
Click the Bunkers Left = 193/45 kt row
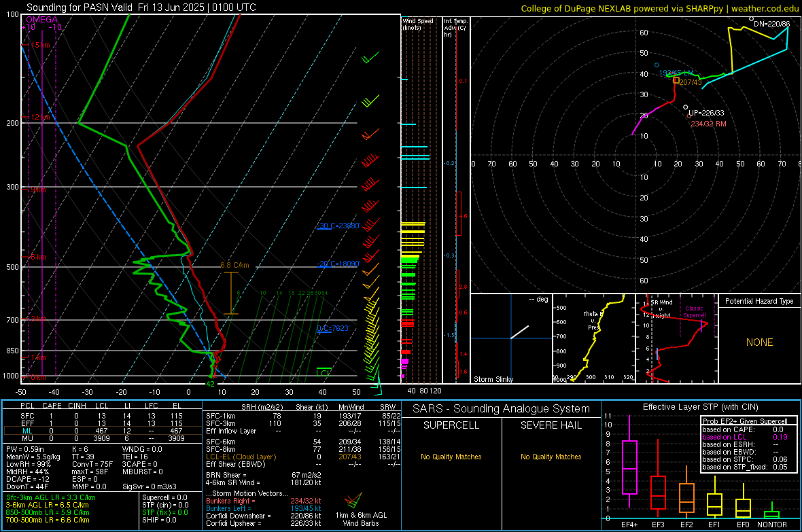(x=264, y=508)
